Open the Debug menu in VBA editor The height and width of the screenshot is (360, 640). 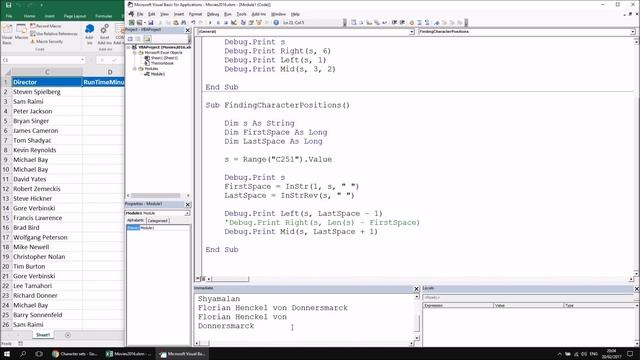[x=213, y=14]
